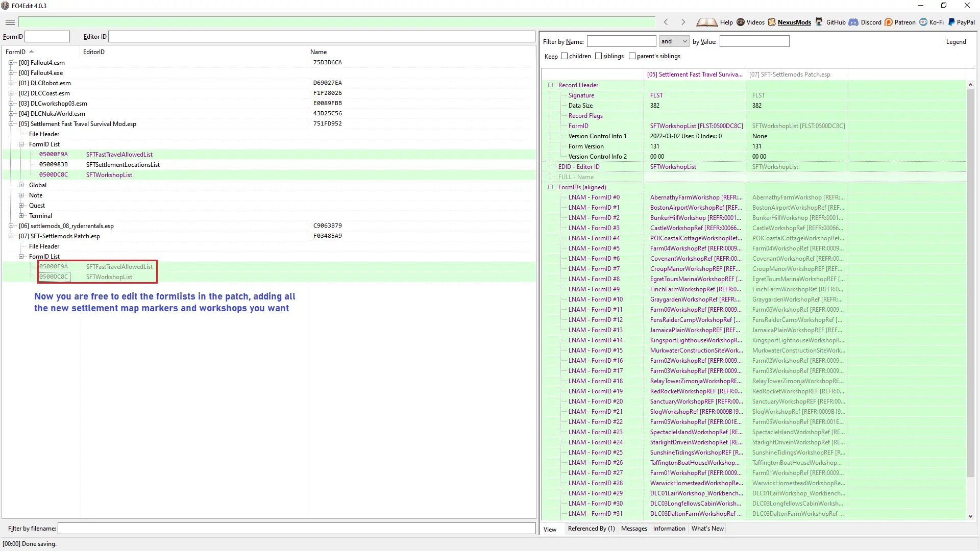The width and height of the screenshot is (980, 551).
Task: Collapse FormIDs (aligned) section
Action: (x=551, y=187)
